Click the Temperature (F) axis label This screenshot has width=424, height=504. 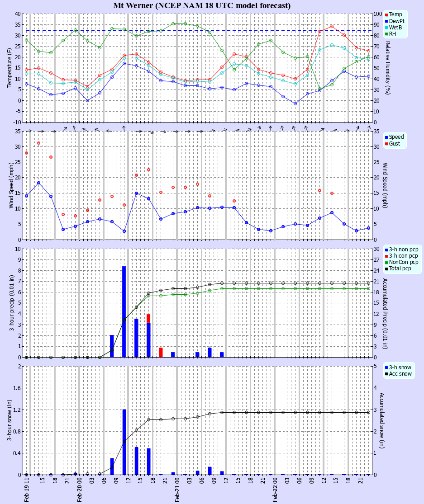(9, 68)
